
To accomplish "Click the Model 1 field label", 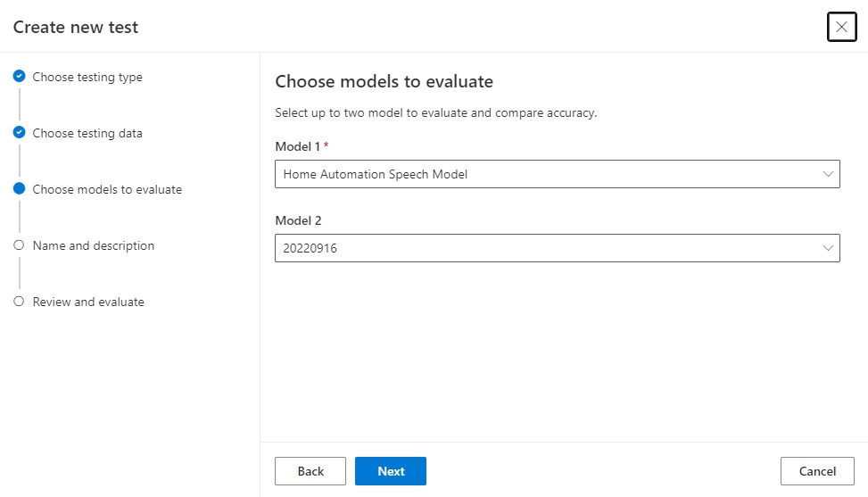I will point(295,146).
